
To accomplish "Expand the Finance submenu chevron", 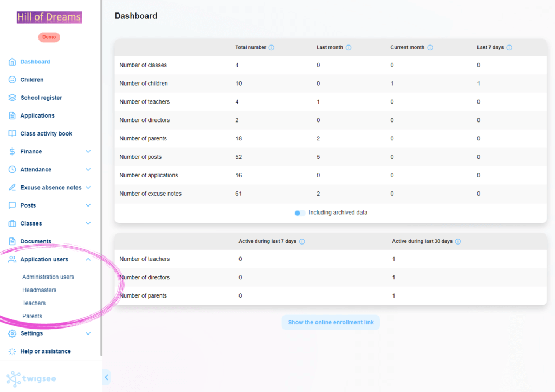I will 88,152.
